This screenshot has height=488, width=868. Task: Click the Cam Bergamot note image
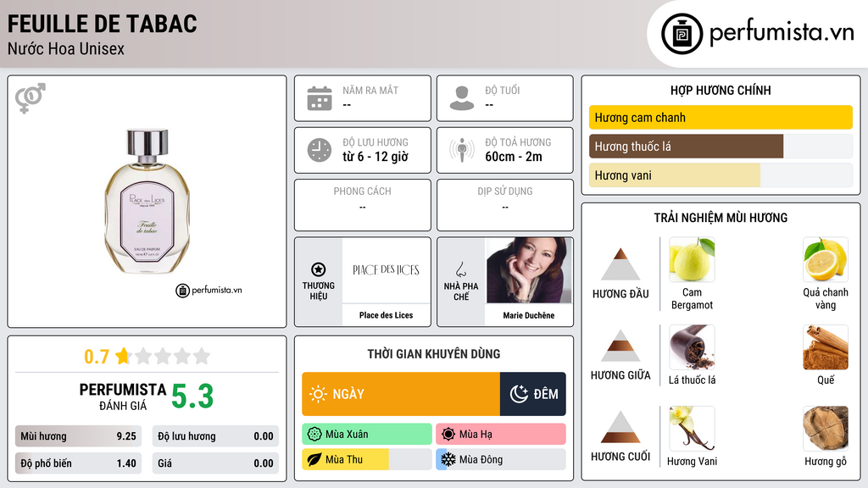(x=692, y=259)
